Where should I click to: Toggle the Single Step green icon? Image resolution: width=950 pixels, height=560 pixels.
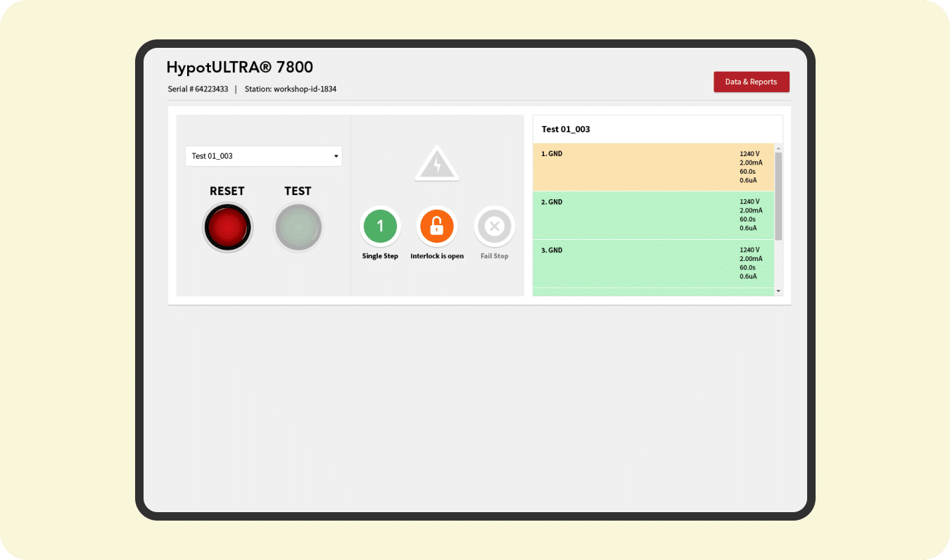381,226
